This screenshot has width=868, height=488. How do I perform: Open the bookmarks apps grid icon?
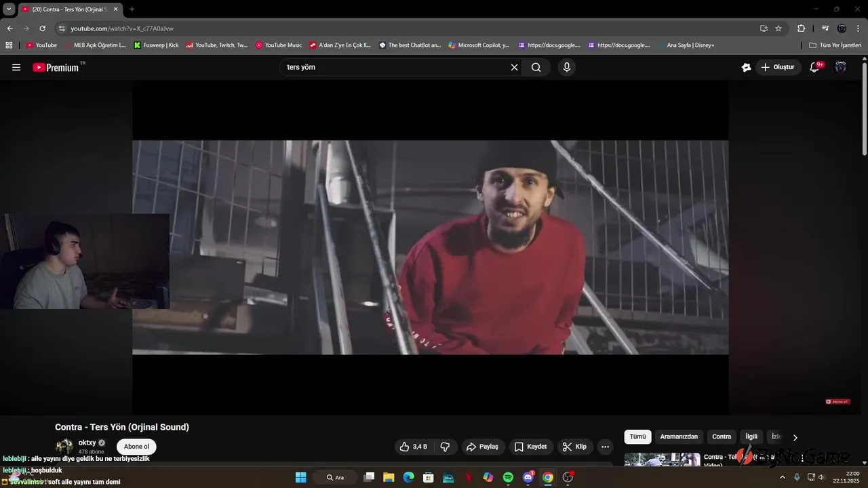point(9,45)
